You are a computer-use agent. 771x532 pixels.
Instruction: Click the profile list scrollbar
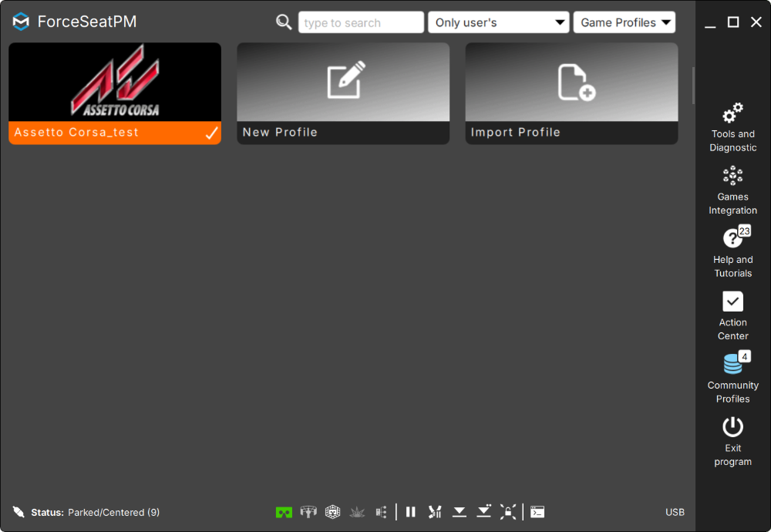tap(693, 86)
